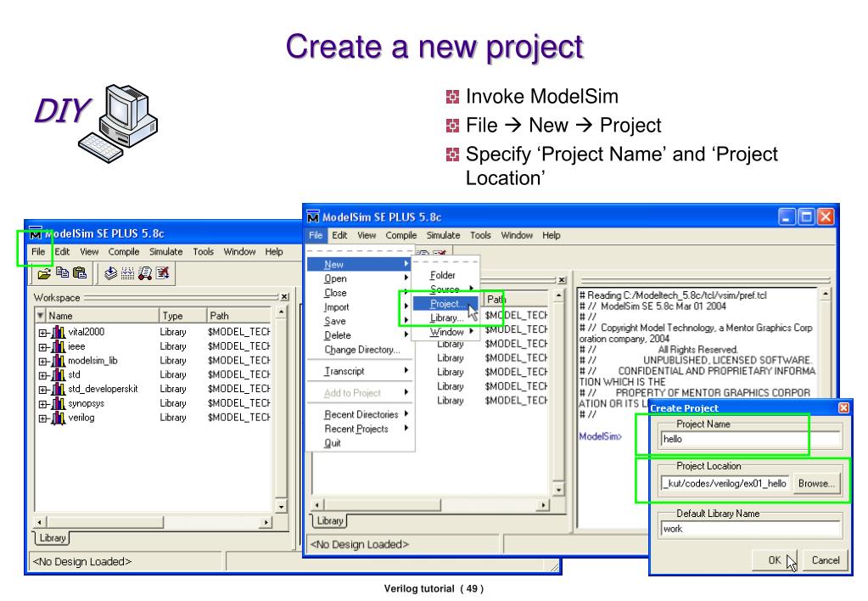Image resolution: width=868 pixels, height=601 pixels.
Task: Click the Project Name field
Action: click(751, 439)
